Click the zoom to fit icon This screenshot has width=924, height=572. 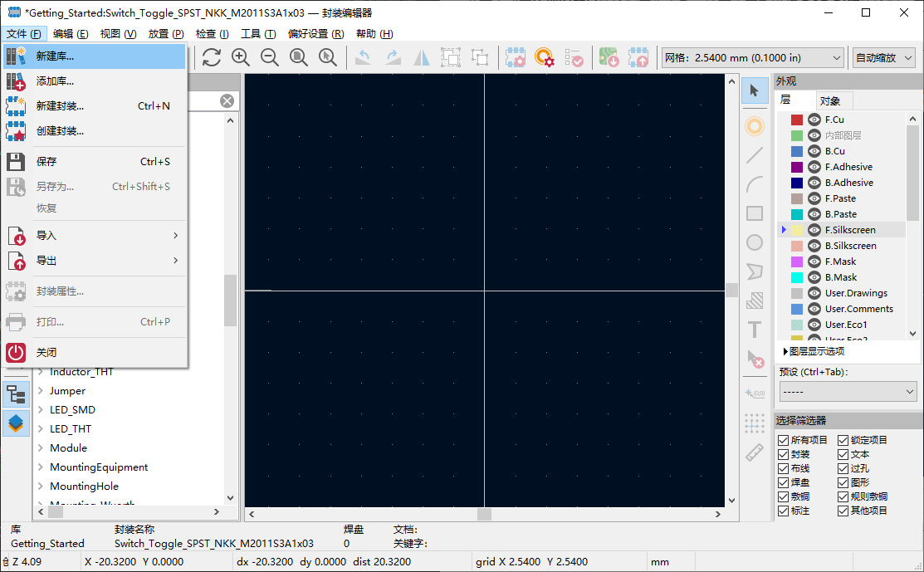point(299,57)
